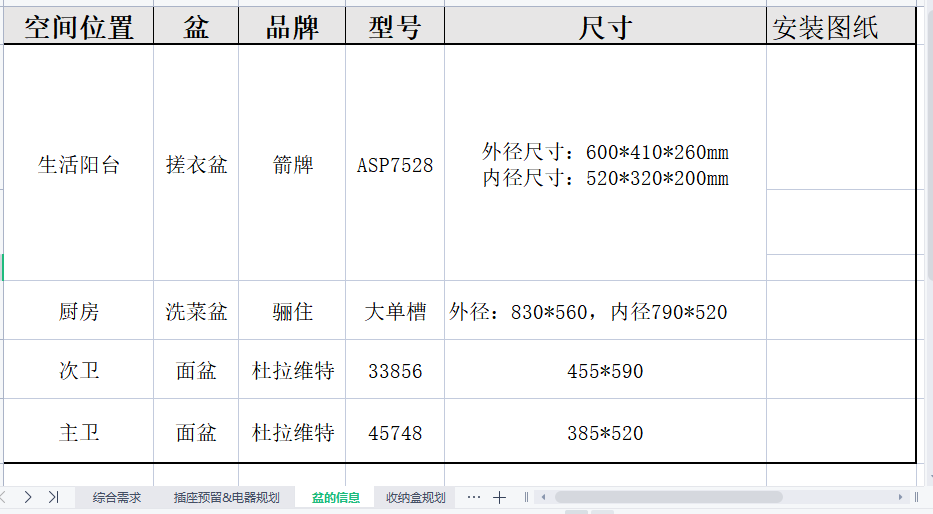Select the 盆的信息 sheet tab
Screen dimensions: 933x514
point(335,497)
